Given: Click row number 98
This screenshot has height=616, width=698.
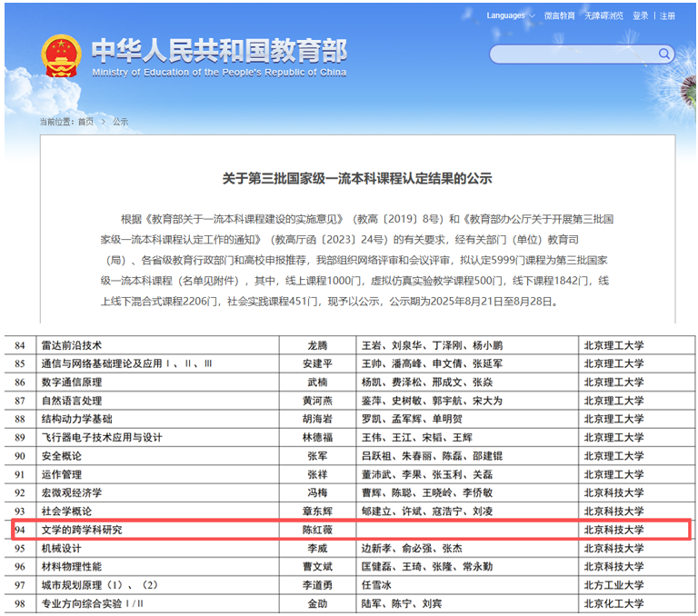Looking at the screenshot, I should (20, 603).
